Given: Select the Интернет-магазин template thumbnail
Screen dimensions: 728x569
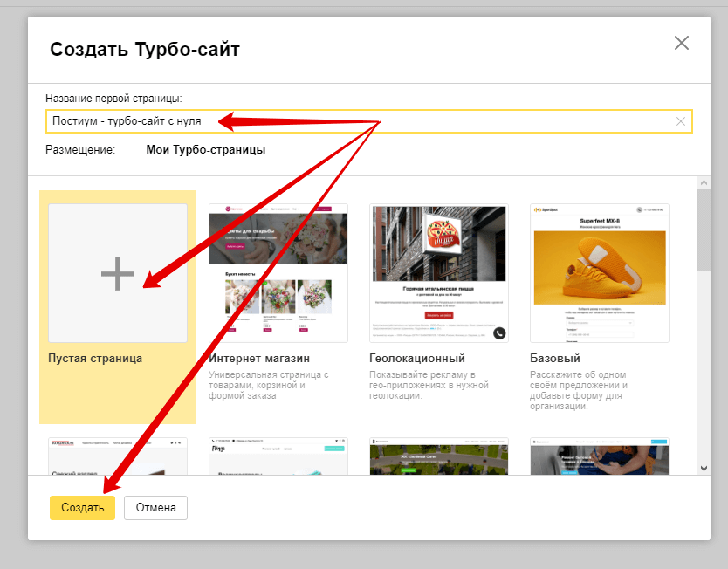Looking at the screenshot, I should 278,273.
